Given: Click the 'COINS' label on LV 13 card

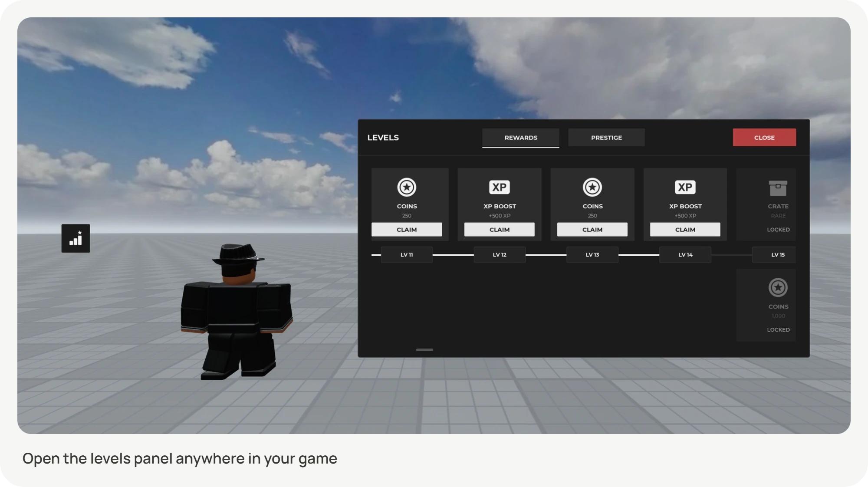Looking at the screenshot, I should click(x=592, y=206).
